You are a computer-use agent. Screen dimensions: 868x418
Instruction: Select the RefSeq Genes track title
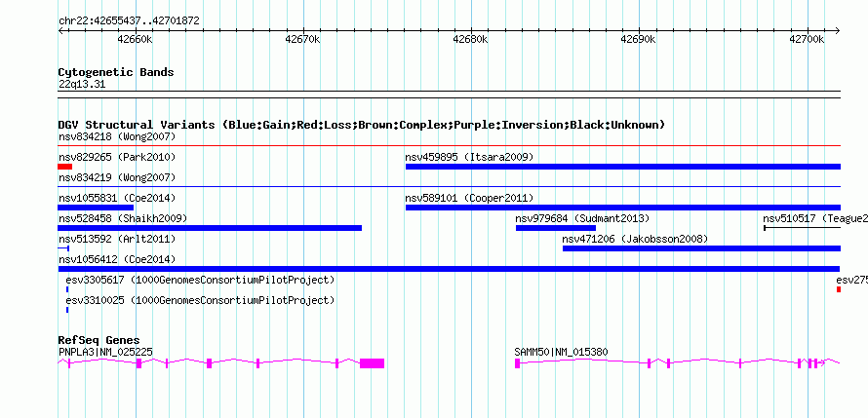[99, 340]
